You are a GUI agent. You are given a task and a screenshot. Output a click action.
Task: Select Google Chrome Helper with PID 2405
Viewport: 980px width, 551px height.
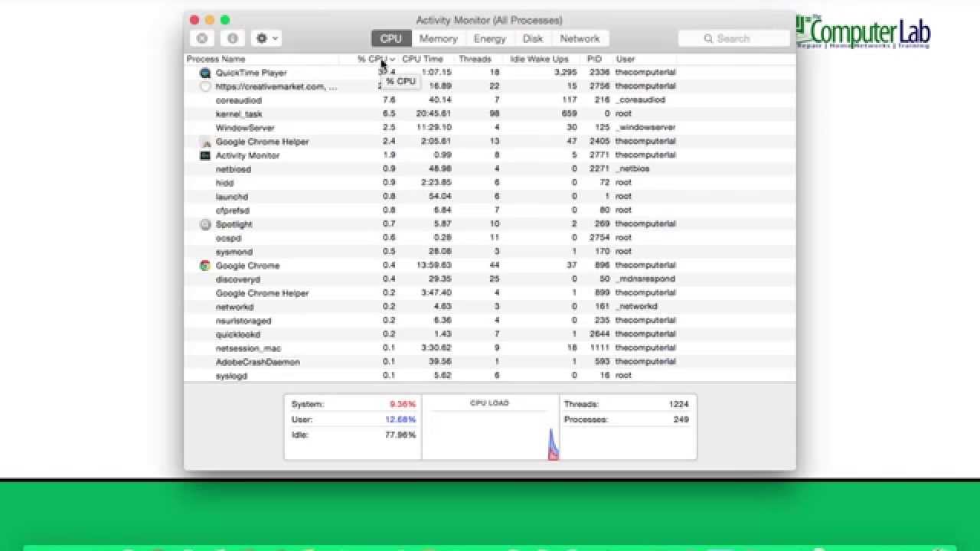click(490, 142)
